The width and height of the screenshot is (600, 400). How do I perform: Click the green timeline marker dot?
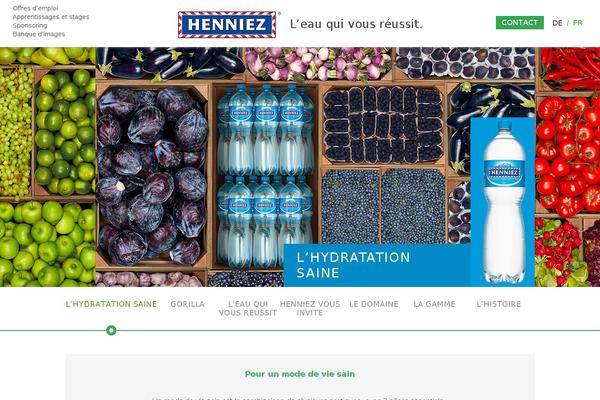click(111, 330)
